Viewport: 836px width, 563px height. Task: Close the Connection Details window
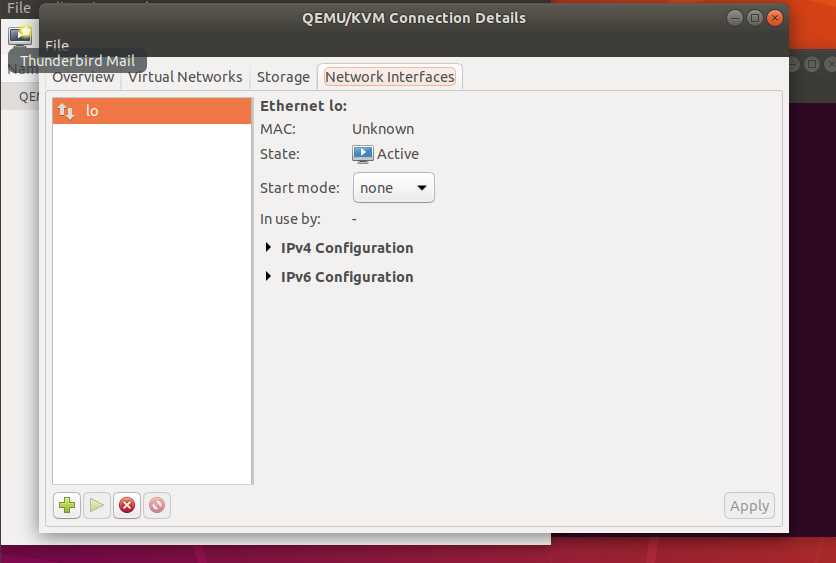click(x=775, y=18)
